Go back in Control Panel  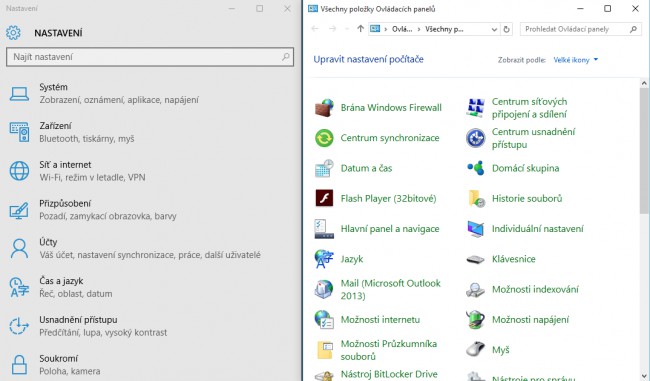[x=315, y=29]
